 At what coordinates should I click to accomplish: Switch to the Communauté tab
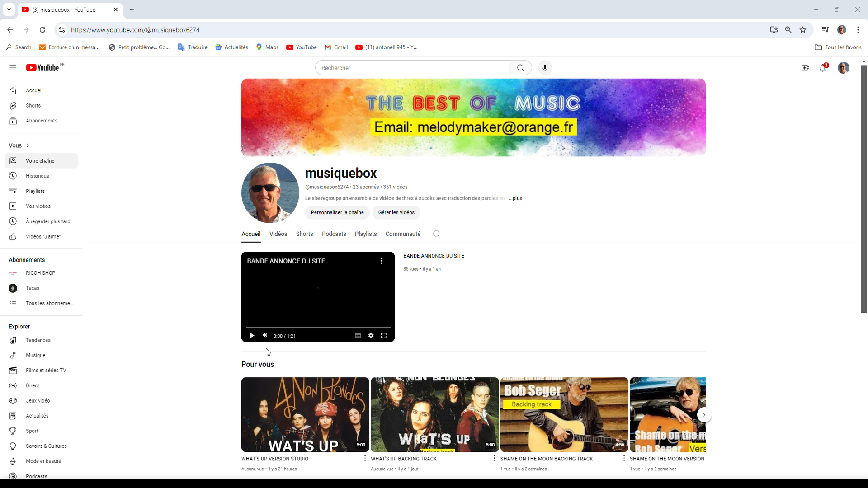403,234
